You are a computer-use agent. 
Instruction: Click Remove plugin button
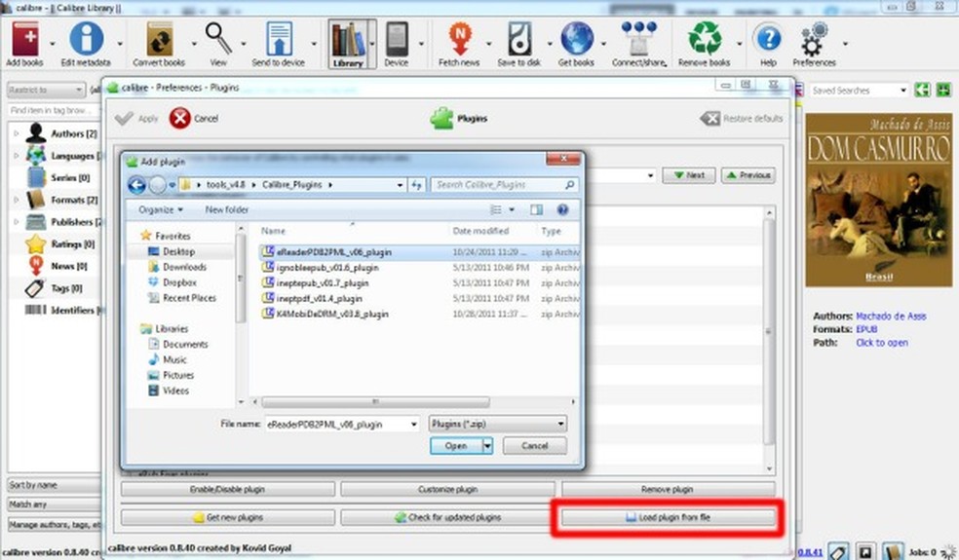point(668,489)
